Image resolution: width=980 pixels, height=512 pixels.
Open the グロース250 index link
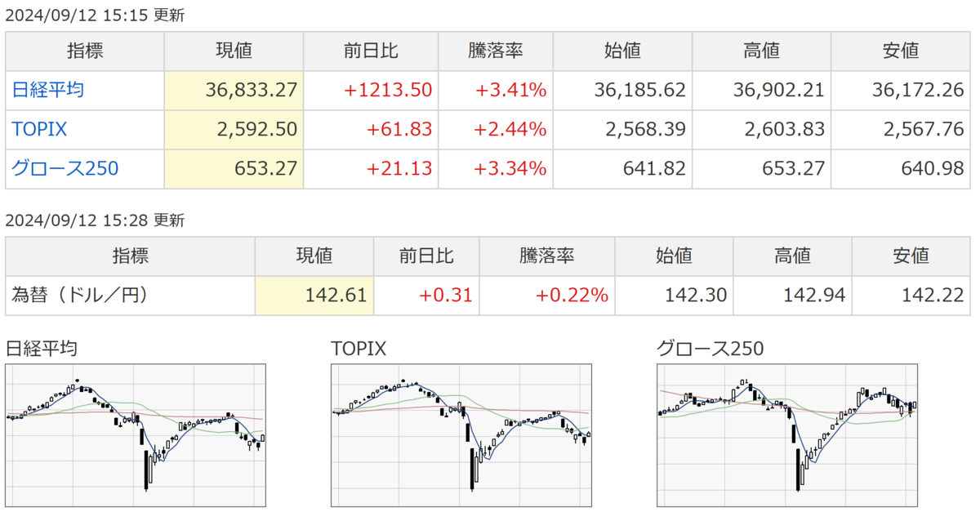click(65, 169)
